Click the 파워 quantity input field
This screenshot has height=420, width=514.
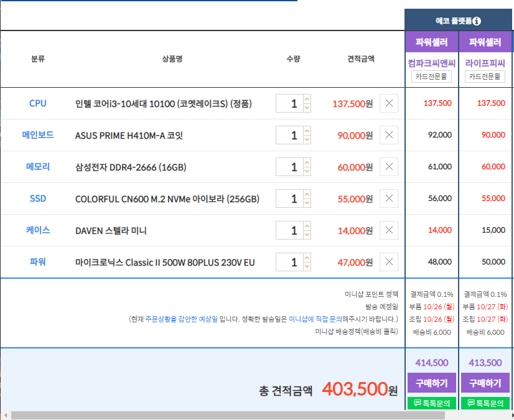[x=289, y=262]
